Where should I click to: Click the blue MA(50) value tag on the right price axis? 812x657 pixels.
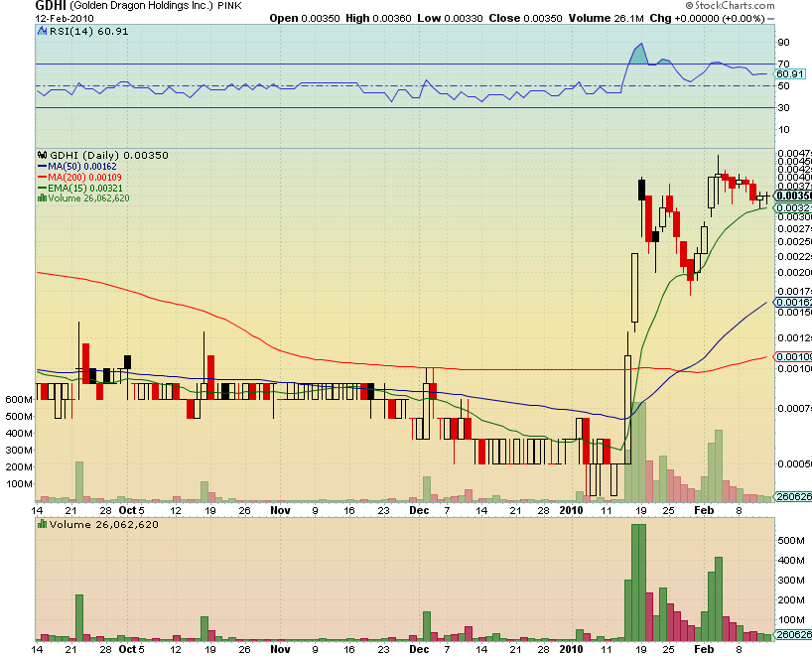point(793,303)
